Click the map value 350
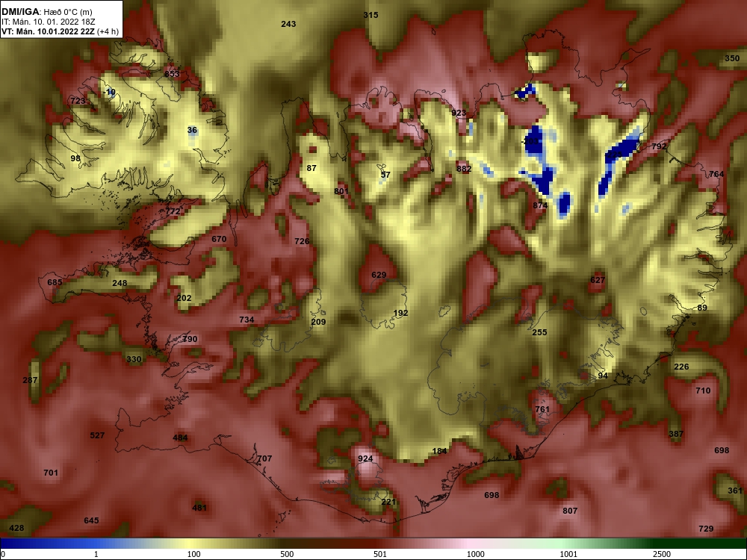 (x=732, y=58)
